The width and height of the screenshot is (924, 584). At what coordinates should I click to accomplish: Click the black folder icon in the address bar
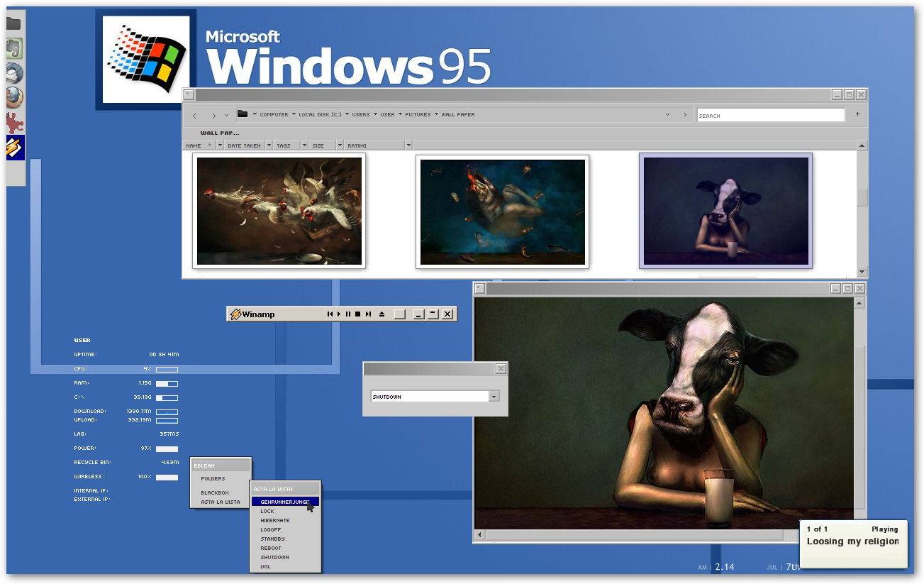pos(242,114)
